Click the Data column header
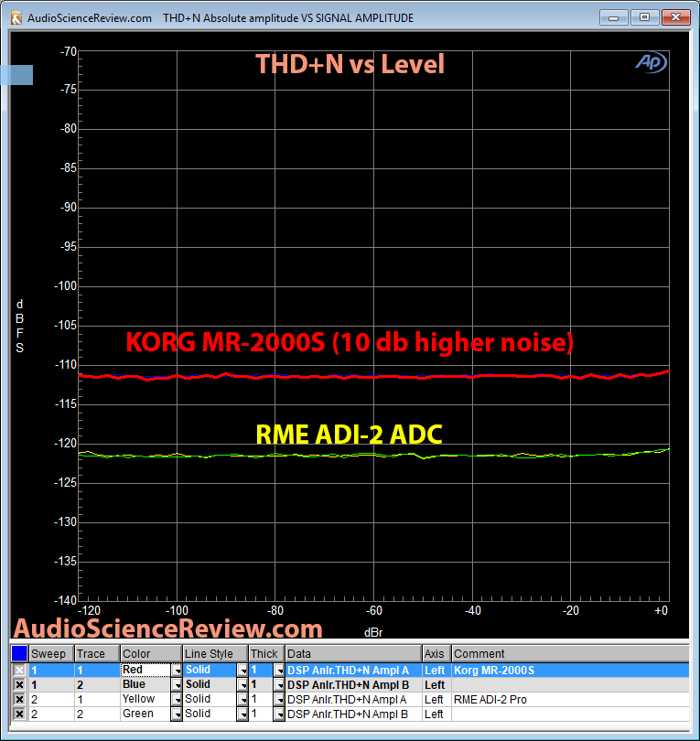700x741 pixels. (x=353, y=653)
